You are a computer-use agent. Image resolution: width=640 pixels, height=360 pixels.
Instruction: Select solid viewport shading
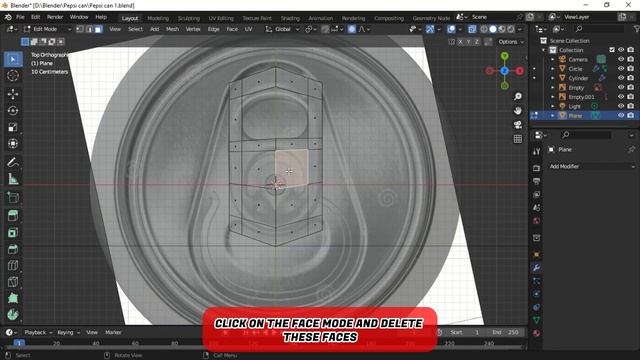point(493,29)
